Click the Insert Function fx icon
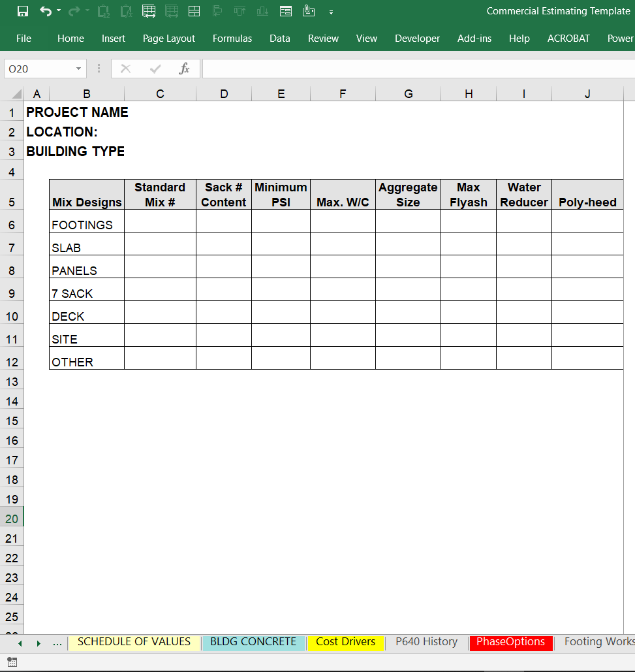 [184, 69]
